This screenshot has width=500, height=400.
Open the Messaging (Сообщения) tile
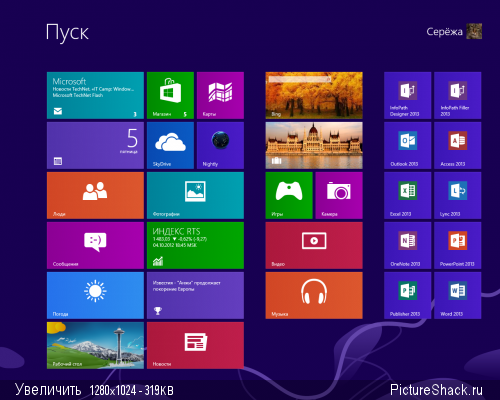point(95,245)
